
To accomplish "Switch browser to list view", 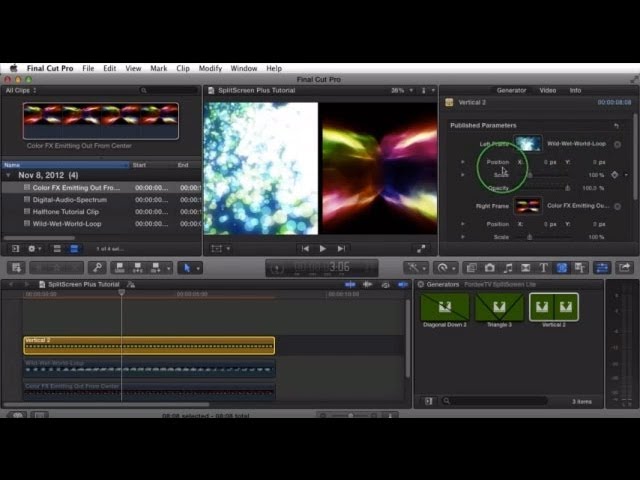I will pos(74,249).
